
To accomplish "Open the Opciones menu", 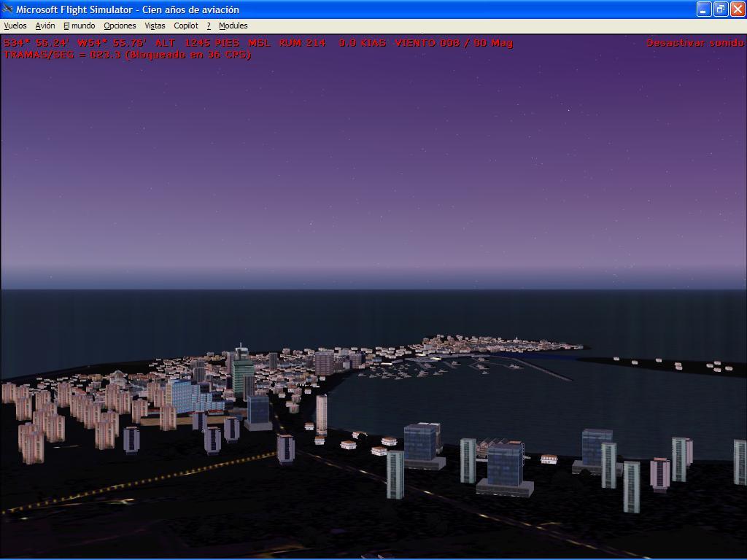I will pyautogui.click(x=120, y=26).
